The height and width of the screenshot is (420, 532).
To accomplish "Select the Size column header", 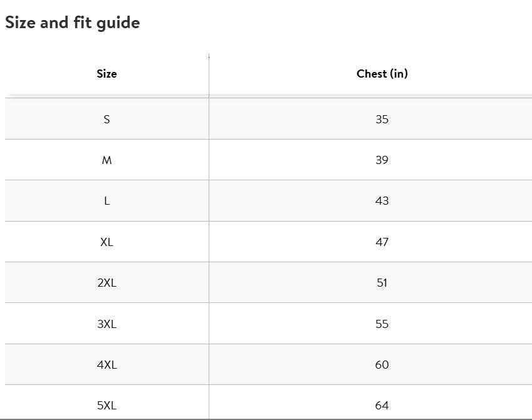I will pyautogui.click(x=107, y=74).
